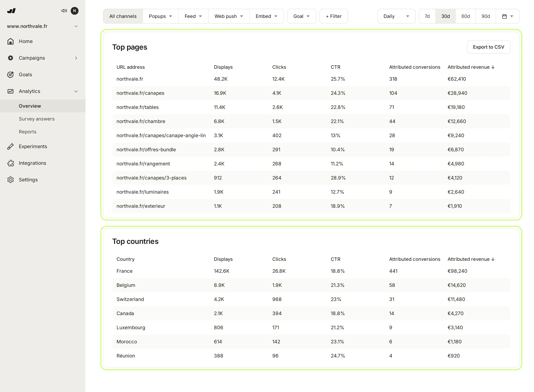Expand the www.northvale.fr site selector
534x392 pixels.
(43, 26)
